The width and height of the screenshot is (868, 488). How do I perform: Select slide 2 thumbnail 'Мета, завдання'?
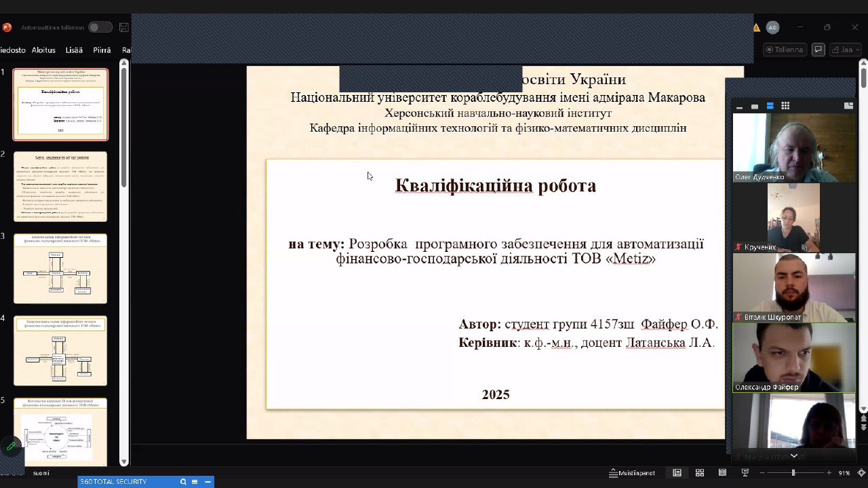60,187
